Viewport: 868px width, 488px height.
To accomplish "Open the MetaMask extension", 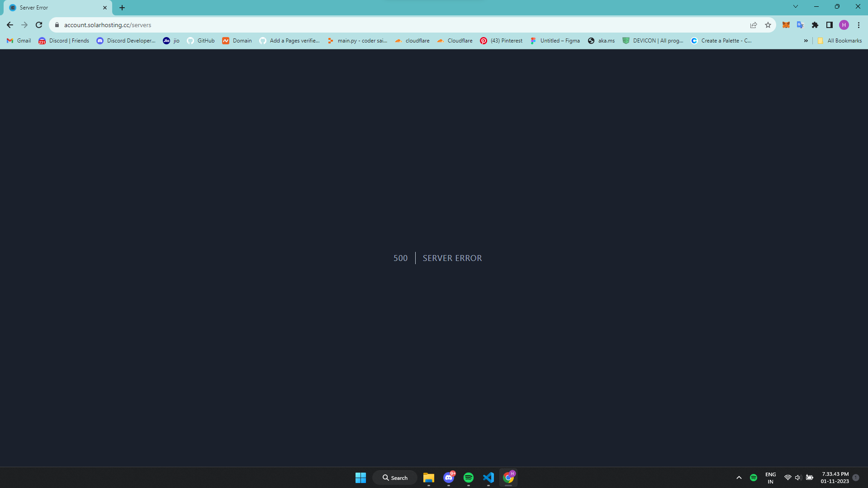I will point(786,25).
